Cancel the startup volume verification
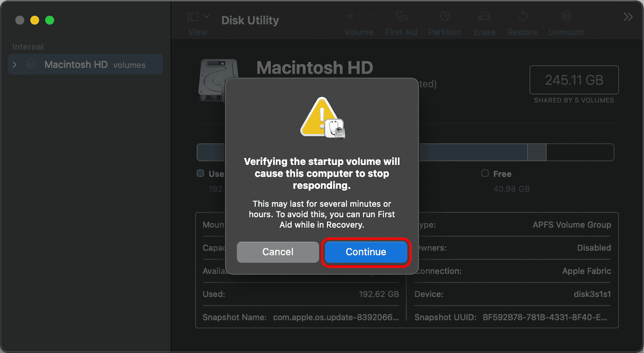The image size is (644, 353). click(278, 252)
